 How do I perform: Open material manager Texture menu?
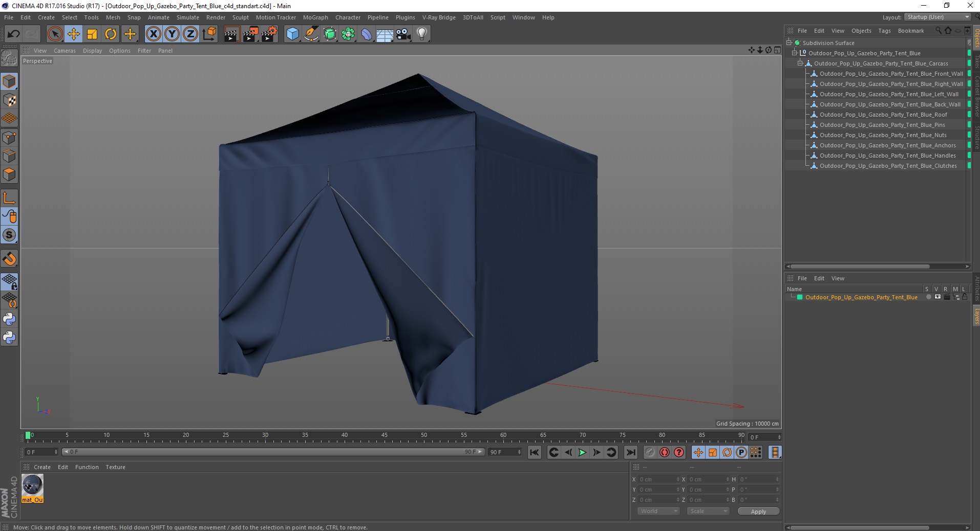point(115,467)
